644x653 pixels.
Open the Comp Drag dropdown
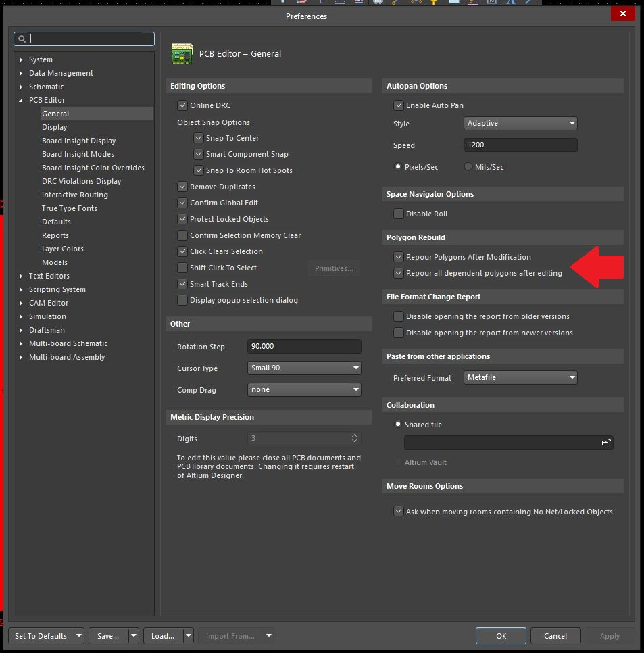tap(304, 390)
